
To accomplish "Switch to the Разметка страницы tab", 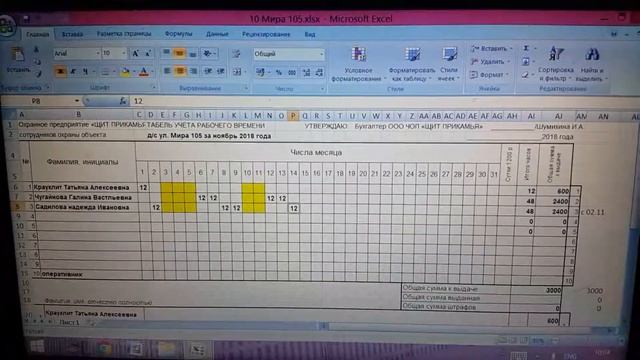I will (124, 34).
